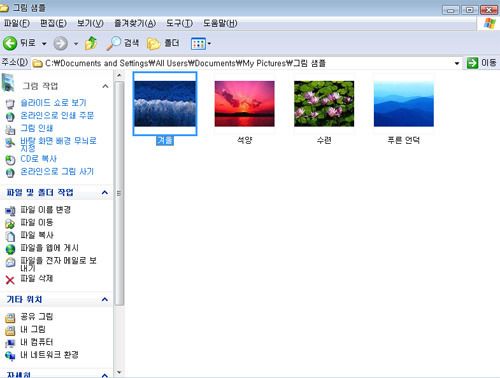Viewport: 500px width, 378px height.
Task: Click the slideshow icon beside 슬라이드 쇼로 보기
Action: [10, 104]
